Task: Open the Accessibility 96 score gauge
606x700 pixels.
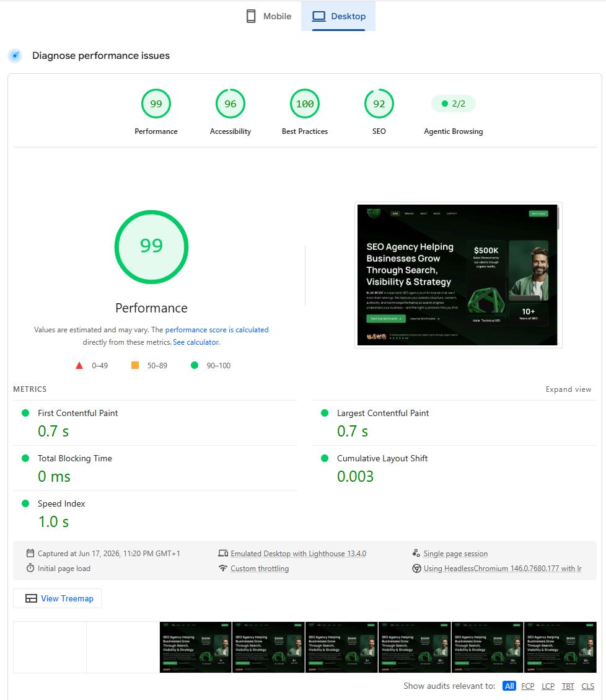Action: [x=231, y=104]
